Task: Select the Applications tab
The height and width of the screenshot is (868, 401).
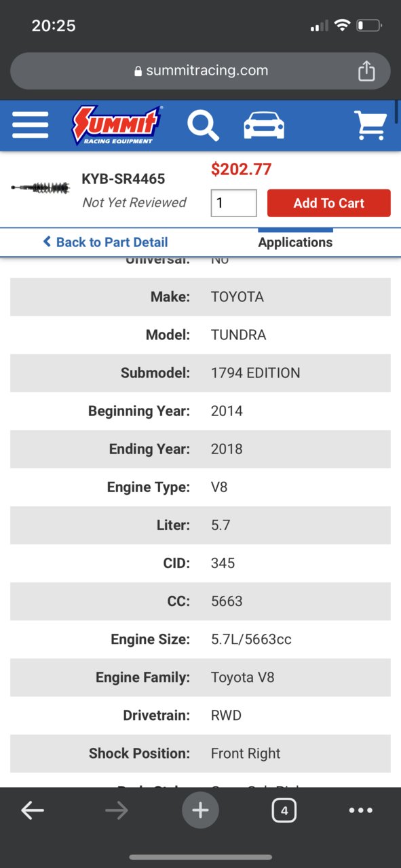Action: coord(295,242)
